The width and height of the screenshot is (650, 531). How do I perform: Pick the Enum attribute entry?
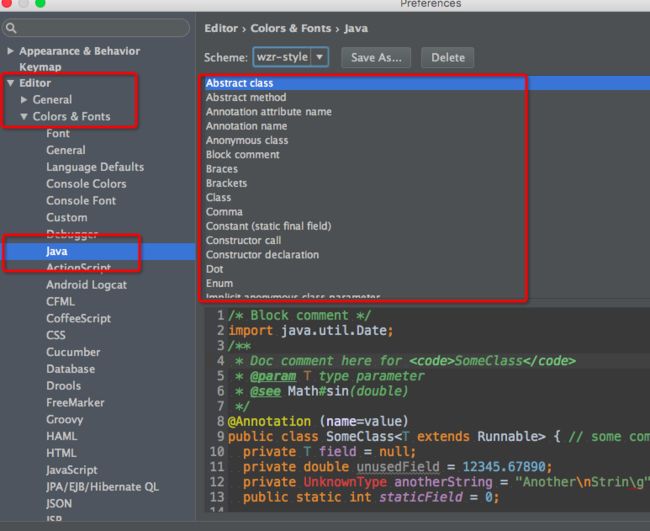219,284
